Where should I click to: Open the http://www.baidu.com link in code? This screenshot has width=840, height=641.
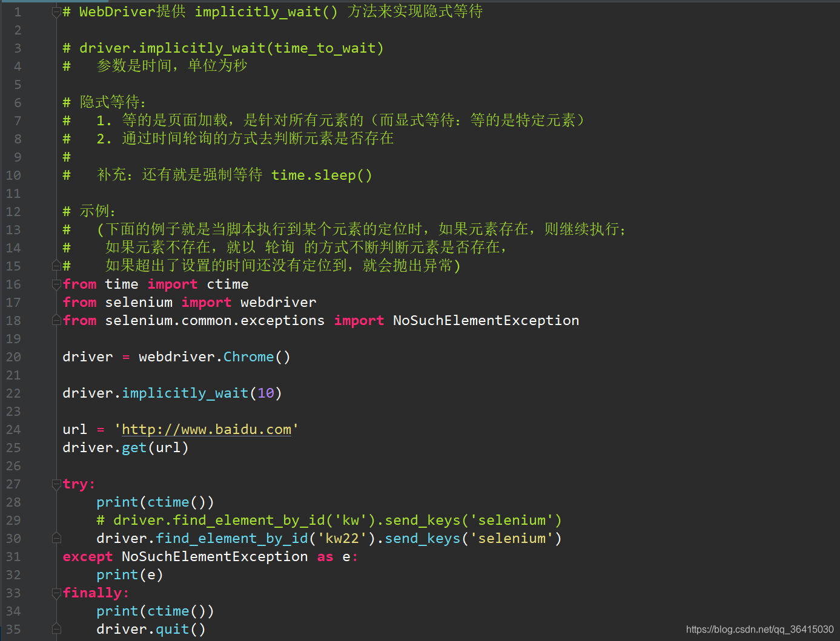(207, 430)
